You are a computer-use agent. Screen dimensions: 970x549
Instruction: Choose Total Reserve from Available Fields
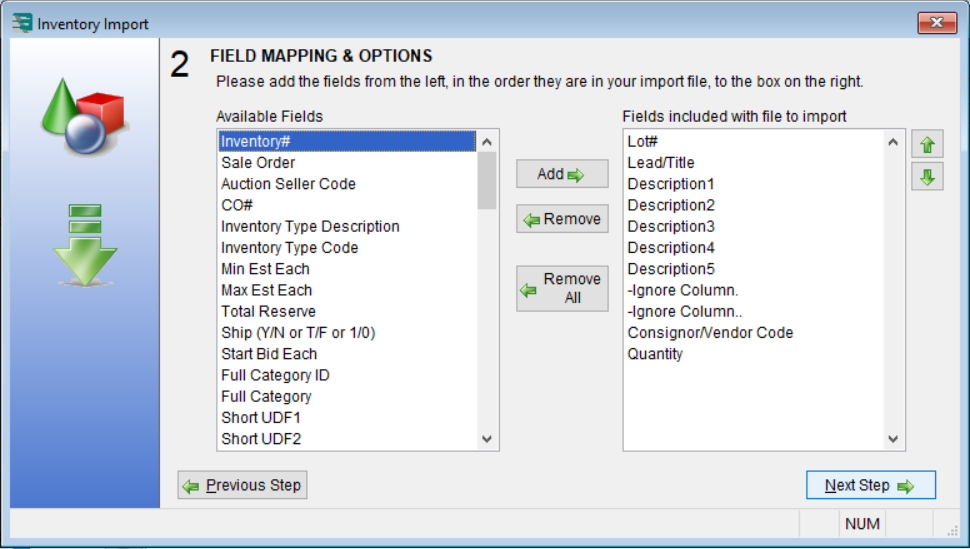pos(268,311)
